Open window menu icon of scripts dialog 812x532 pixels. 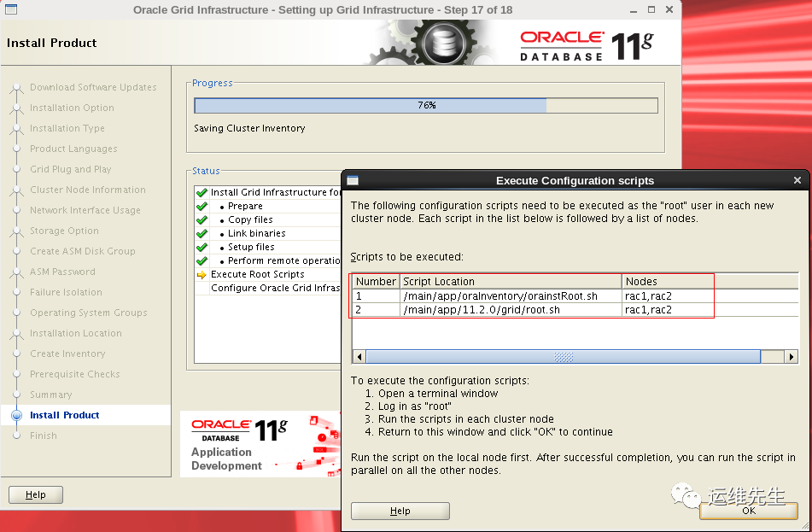(x=353, y=180)
